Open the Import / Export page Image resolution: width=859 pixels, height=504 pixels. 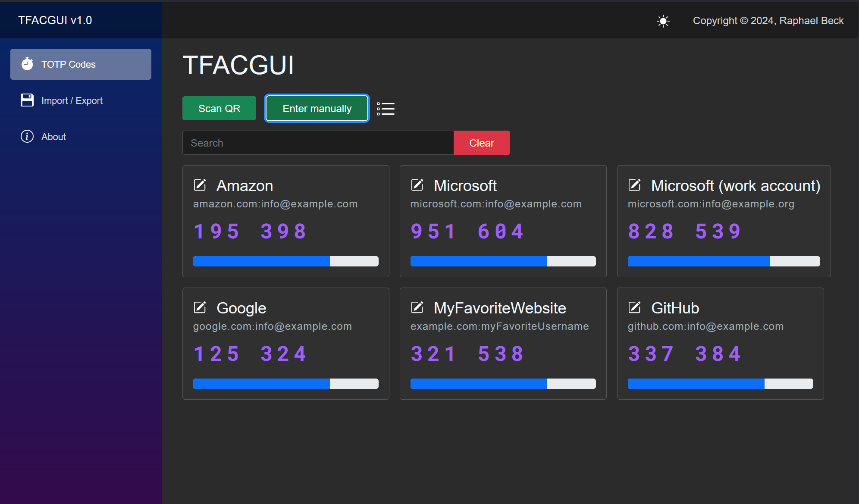pos(72,100)
